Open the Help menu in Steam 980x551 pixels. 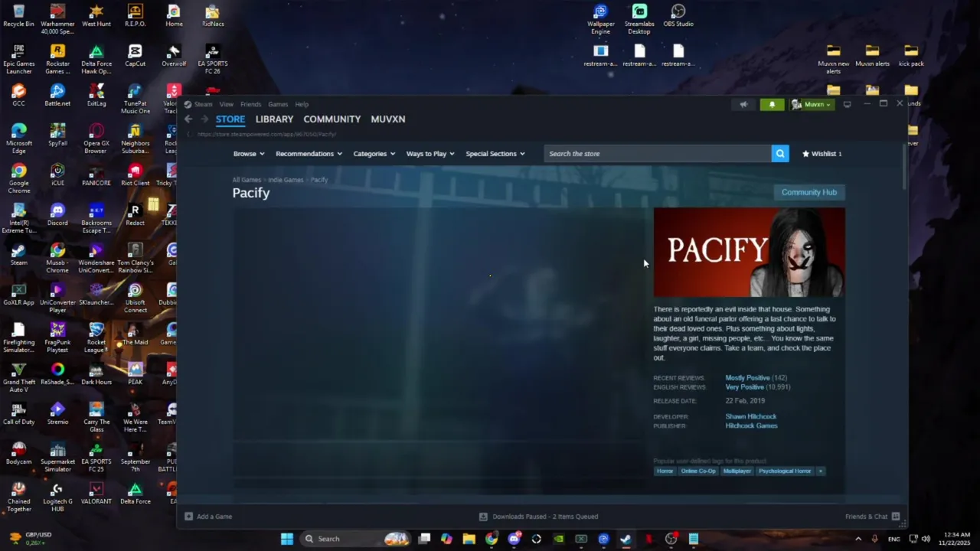(302, 104)
